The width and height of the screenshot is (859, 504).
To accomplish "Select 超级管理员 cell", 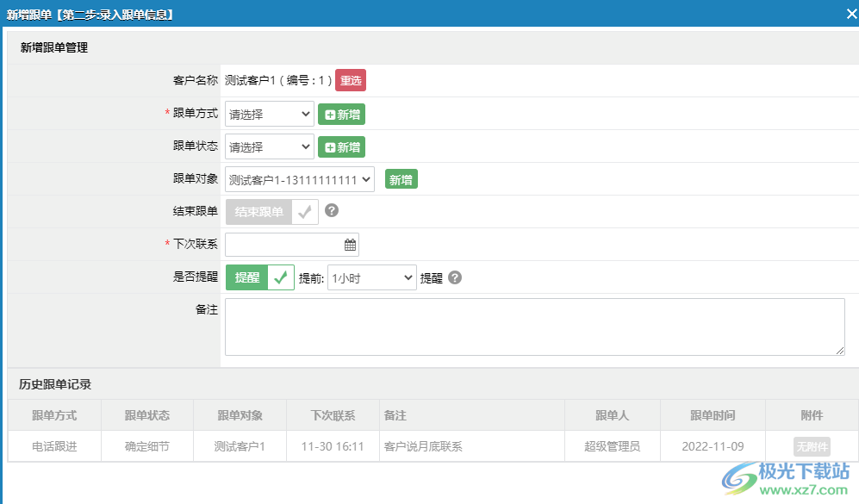I will click(x=613, y=446).
